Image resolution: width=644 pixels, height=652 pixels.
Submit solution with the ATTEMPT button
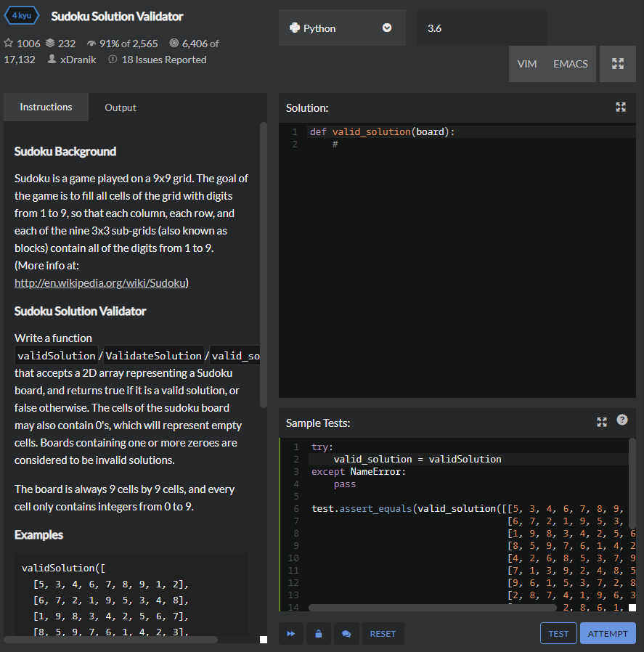(x=608, y=633)
